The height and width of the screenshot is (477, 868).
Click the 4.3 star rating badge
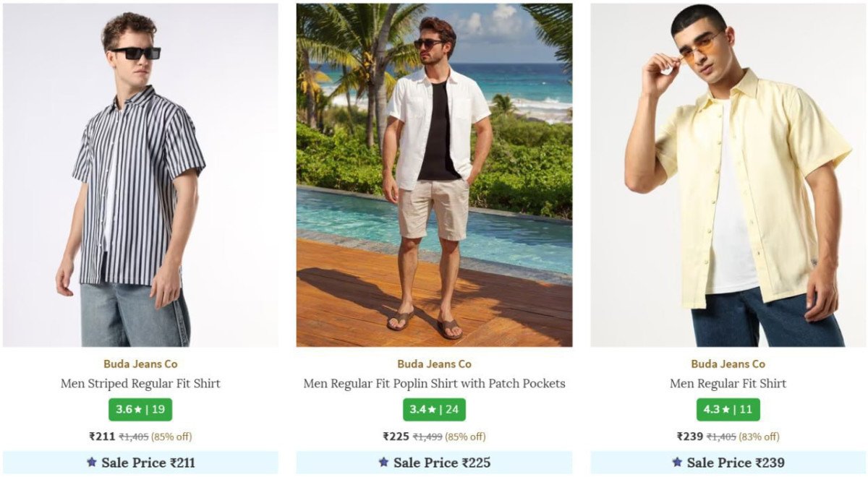click(728, 410)
